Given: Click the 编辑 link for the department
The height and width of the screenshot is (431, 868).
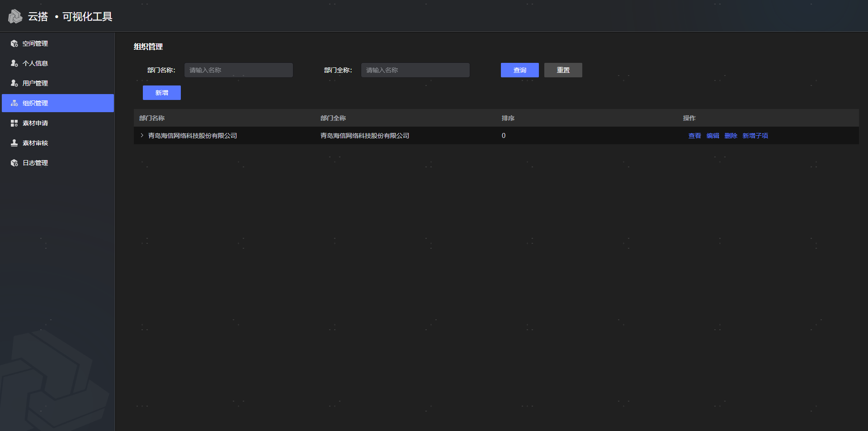Looking at the screenshot, I should 712,136.
